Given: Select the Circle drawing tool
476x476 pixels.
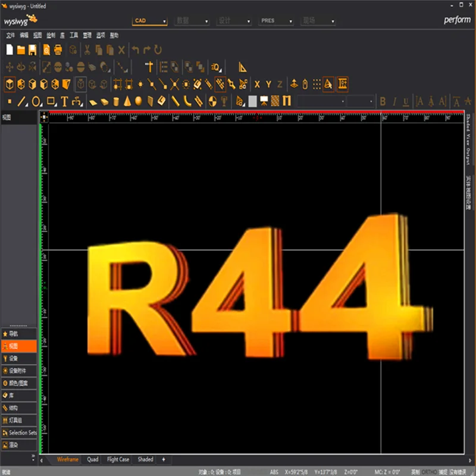Looking at the screenshot, I should click(36, 101).
